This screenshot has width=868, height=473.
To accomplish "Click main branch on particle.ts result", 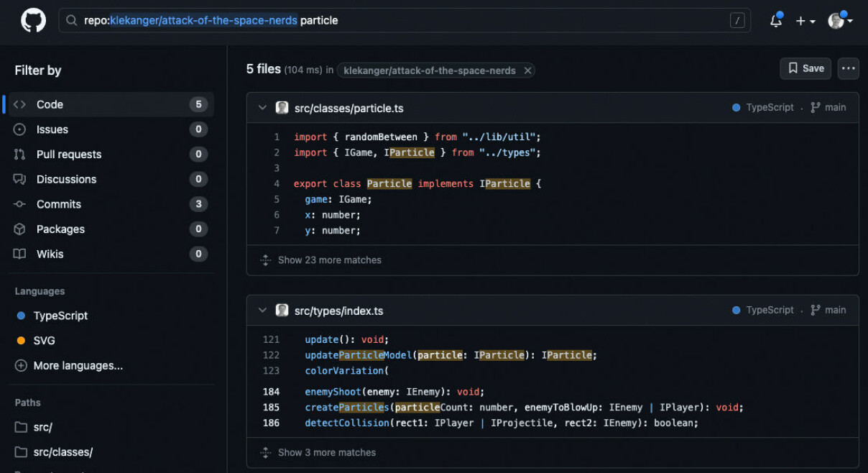I will pos(835,107).
